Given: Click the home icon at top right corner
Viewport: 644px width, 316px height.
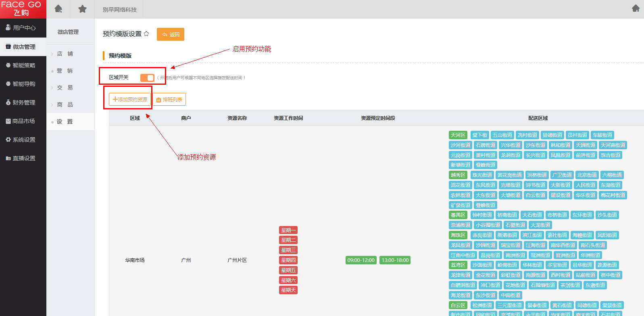Looking at the screenshot, I should (x=636, y=8).
